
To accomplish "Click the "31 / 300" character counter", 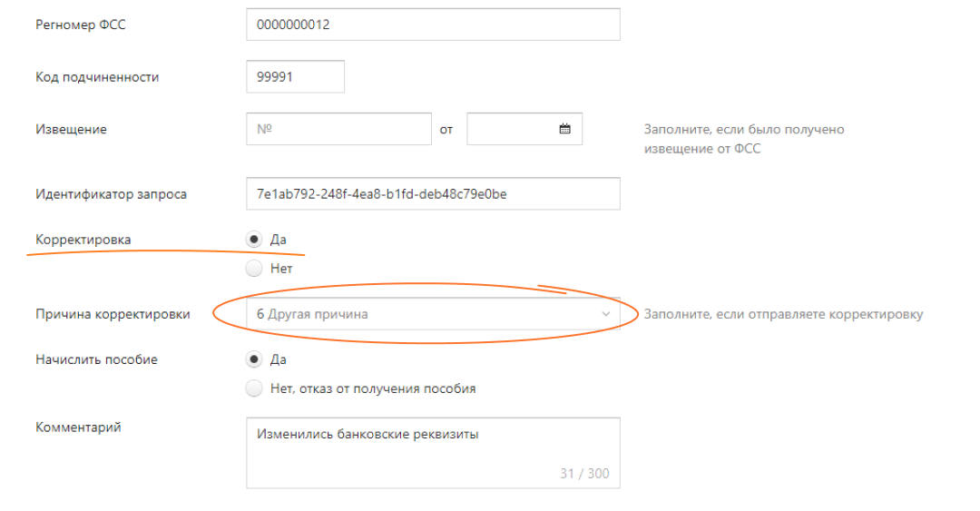I will 584,474.
